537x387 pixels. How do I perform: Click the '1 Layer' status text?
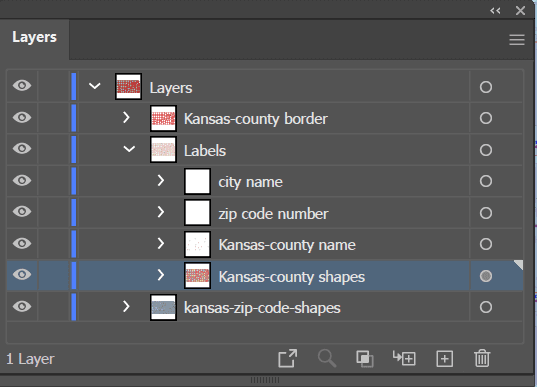(x=30, y=359)
